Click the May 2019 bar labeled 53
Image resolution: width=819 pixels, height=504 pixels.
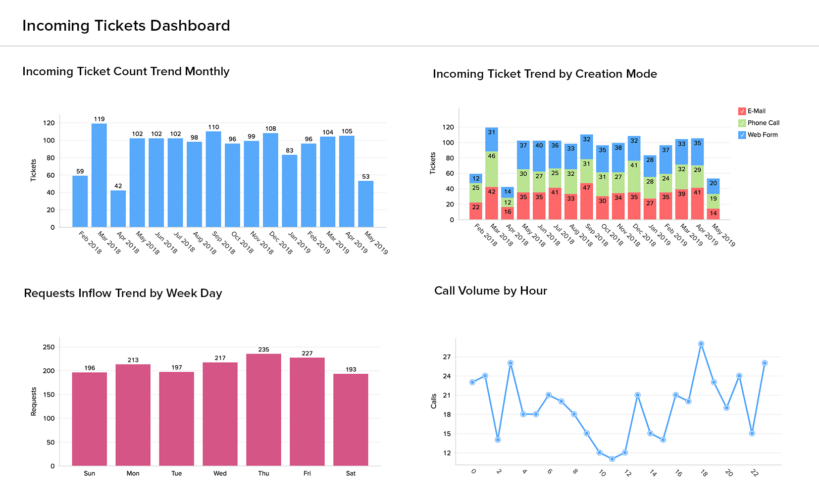click(x=366, y=204)
